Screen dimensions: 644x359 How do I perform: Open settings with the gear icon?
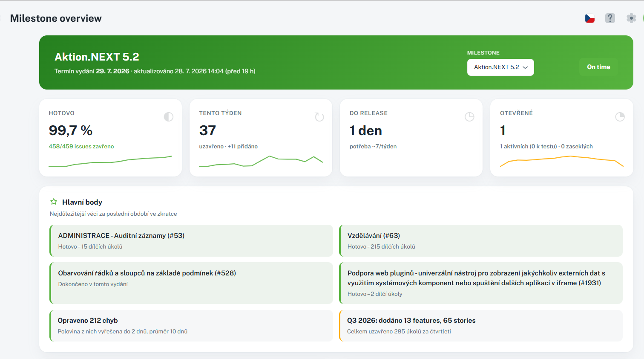pos(631,18)
